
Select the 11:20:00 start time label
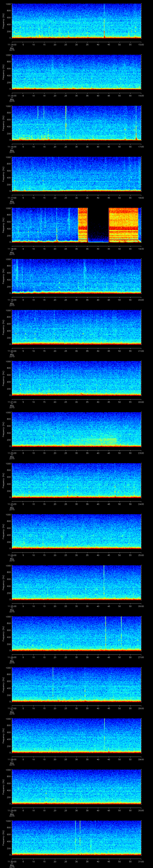12,351
